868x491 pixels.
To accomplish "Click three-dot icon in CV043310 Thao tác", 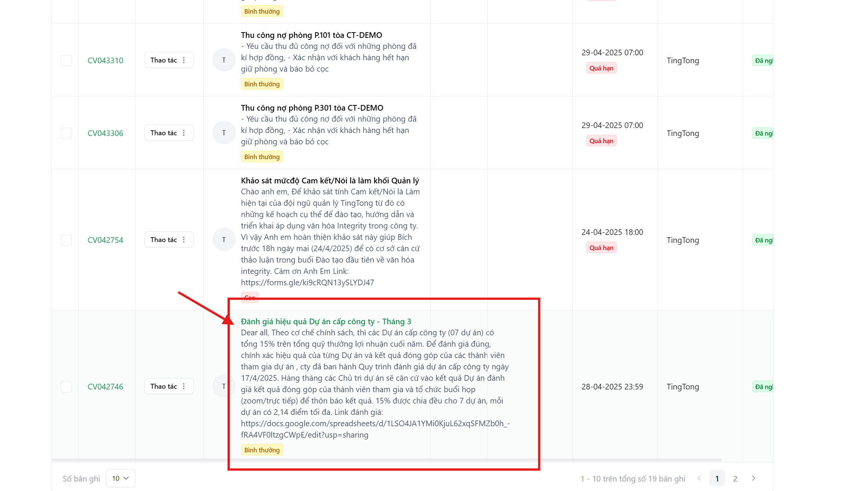I will pyautogui.click(x=184, y=60).
